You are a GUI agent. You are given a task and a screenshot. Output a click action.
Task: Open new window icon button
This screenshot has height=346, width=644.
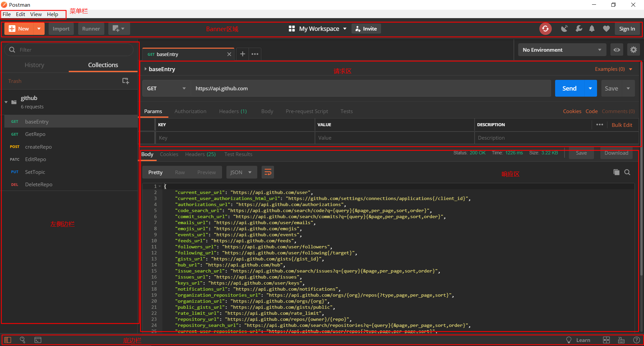click(119, 29)
